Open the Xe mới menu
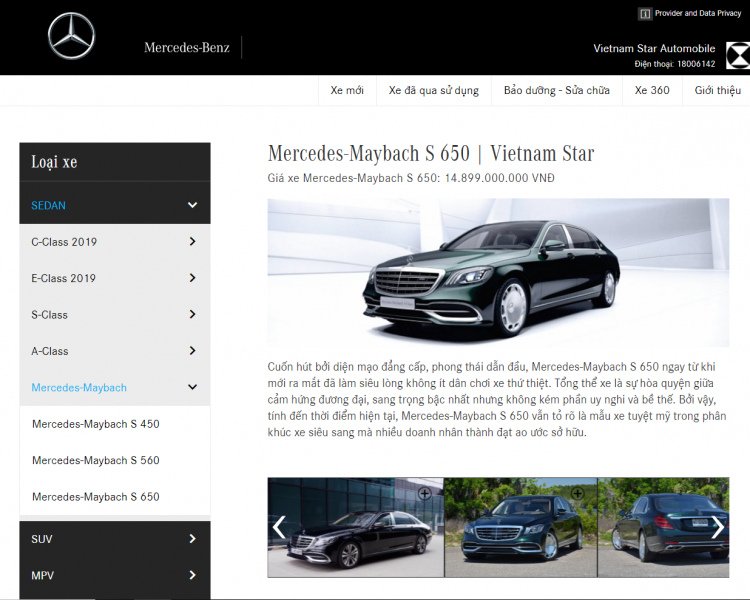Viewport: 750px width, 600px height. [347, 90]
